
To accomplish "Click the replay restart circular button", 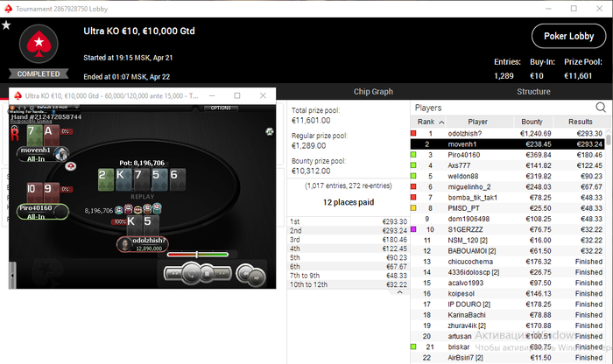I will coord(191,274).
